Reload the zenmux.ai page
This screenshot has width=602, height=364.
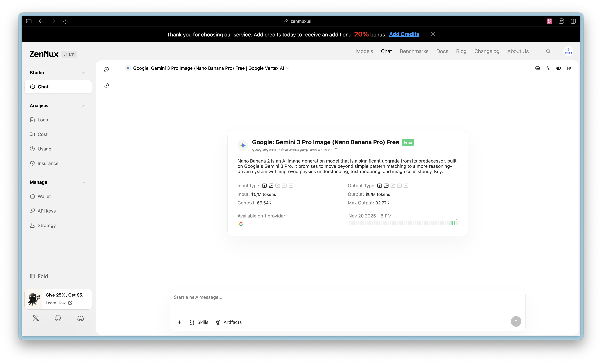pyautogui.click(x=65, y=21)
